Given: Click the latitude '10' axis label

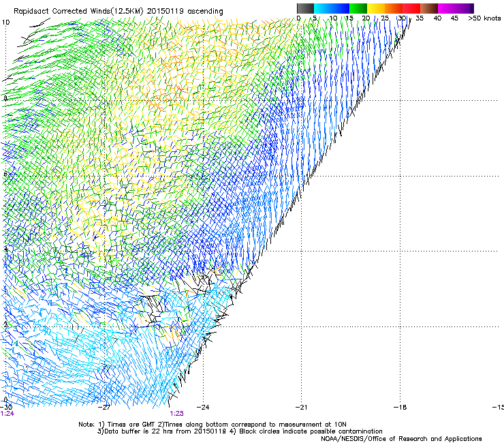Looking at the screenshot, I should click(x=5, y=22).
